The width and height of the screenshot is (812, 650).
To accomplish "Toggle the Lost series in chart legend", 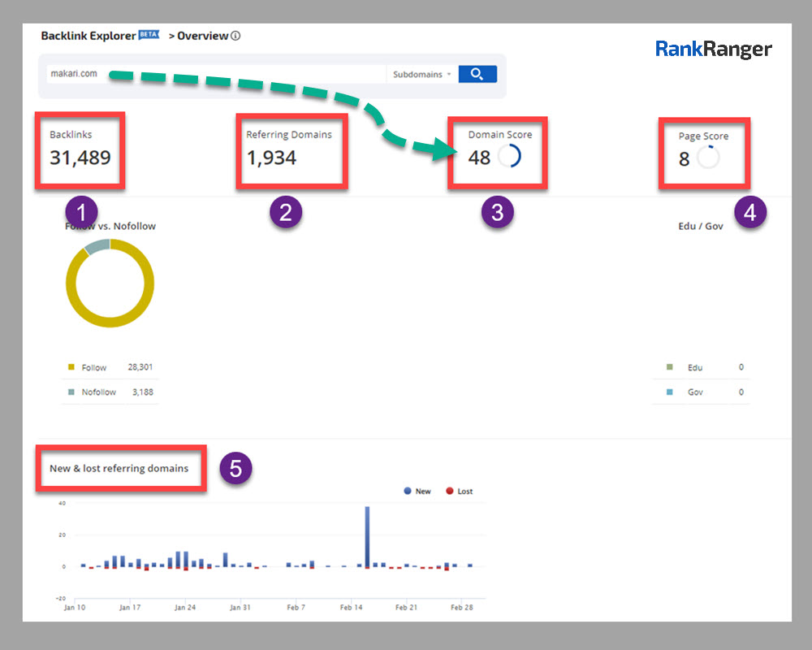I will click(x=459, y=492).
